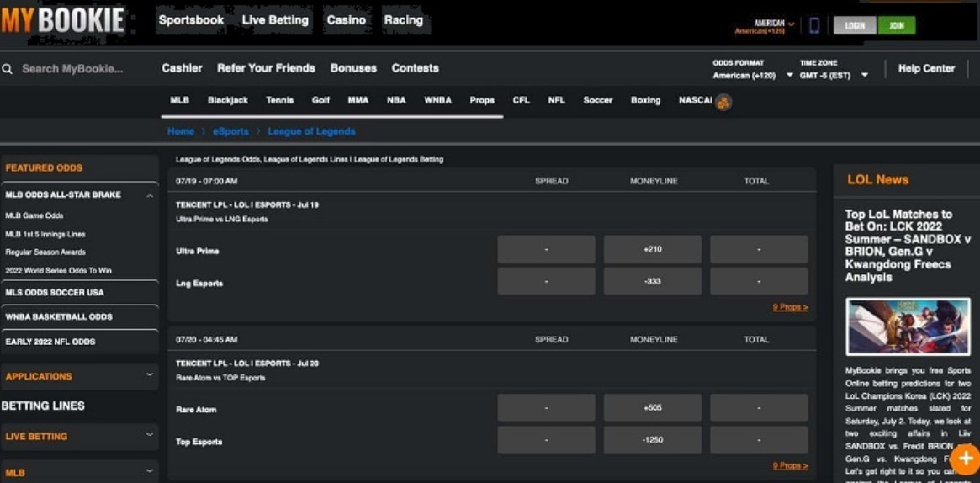Click the search magnifier icon

tap(8, 69)
